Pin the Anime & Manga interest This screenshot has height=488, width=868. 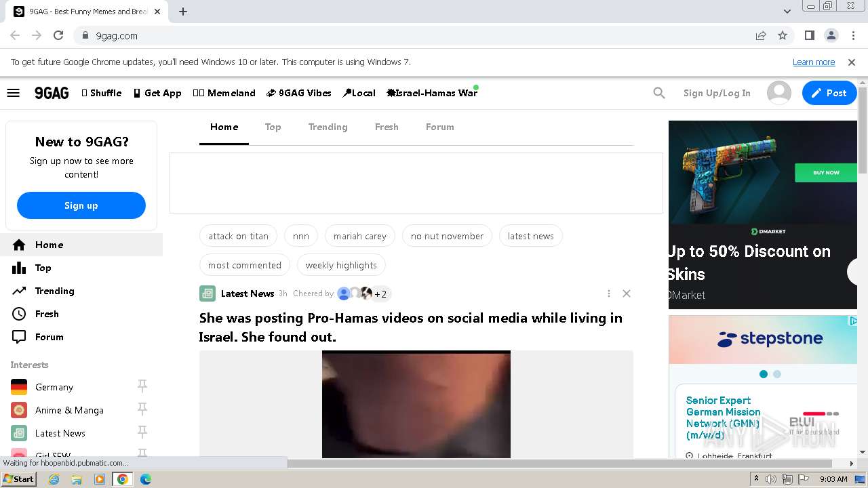[x=142, y=409]
